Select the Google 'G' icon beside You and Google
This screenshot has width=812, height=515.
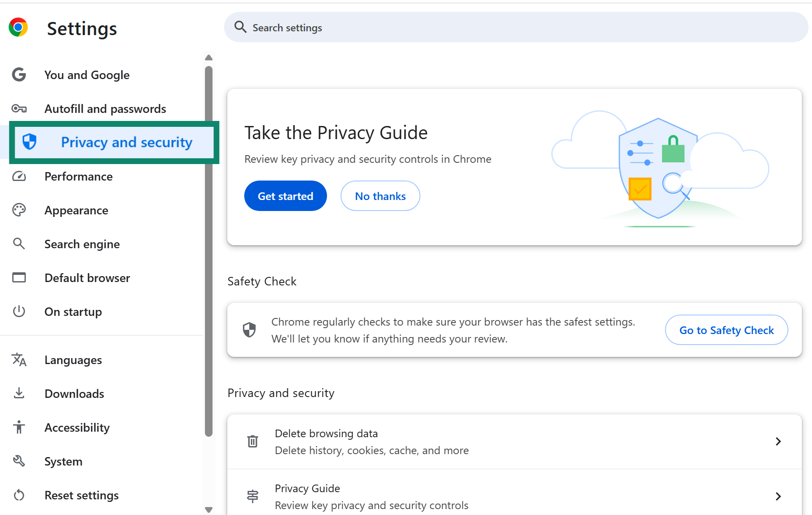(x=19, y=74)
